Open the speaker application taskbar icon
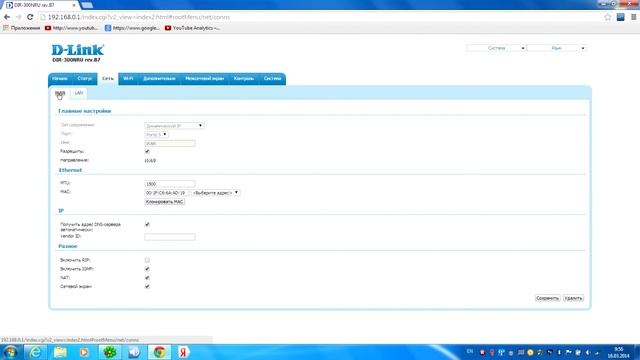This screenshot has height=360, width=640. [x=134, y=352]
